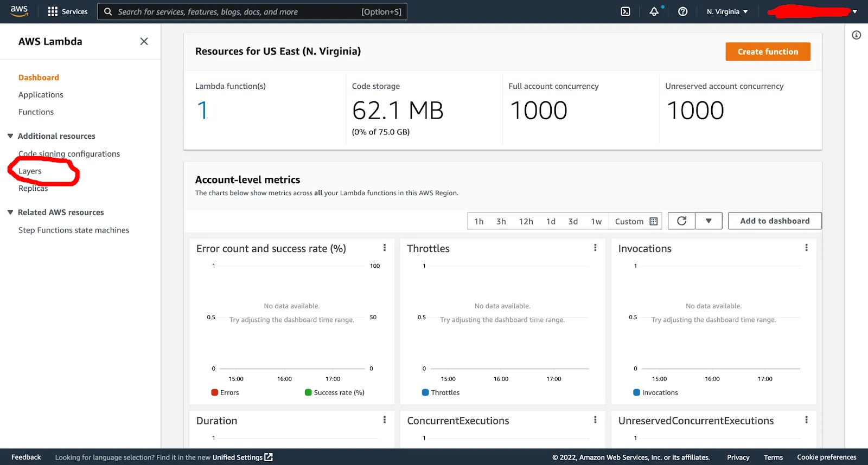This screenshot has height=465, width=868.
Task: Click the Resources for US East heading
Action: pyautogui.click(x=278, y=51)
